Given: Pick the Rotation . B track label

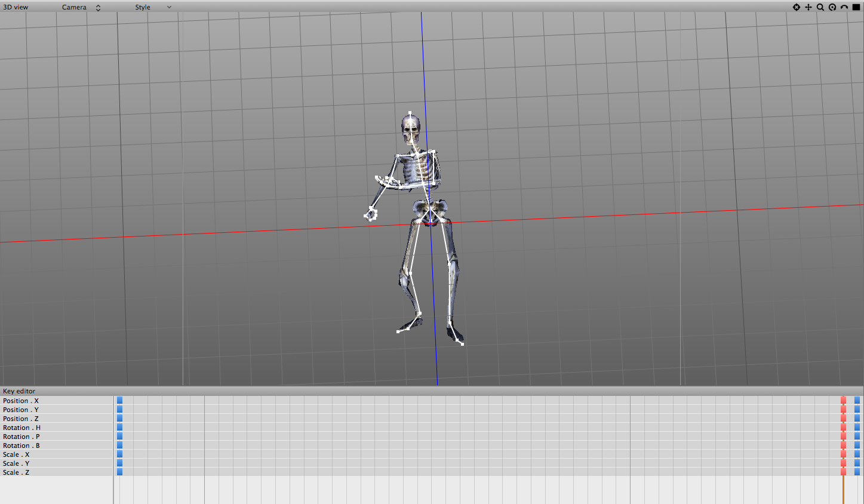Looking at the screenshot, I should (21, 445).
